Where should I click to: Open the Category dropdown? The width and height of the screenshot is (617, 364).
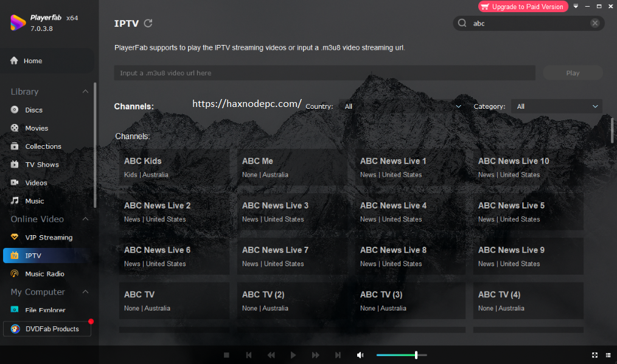click(556, 106)
